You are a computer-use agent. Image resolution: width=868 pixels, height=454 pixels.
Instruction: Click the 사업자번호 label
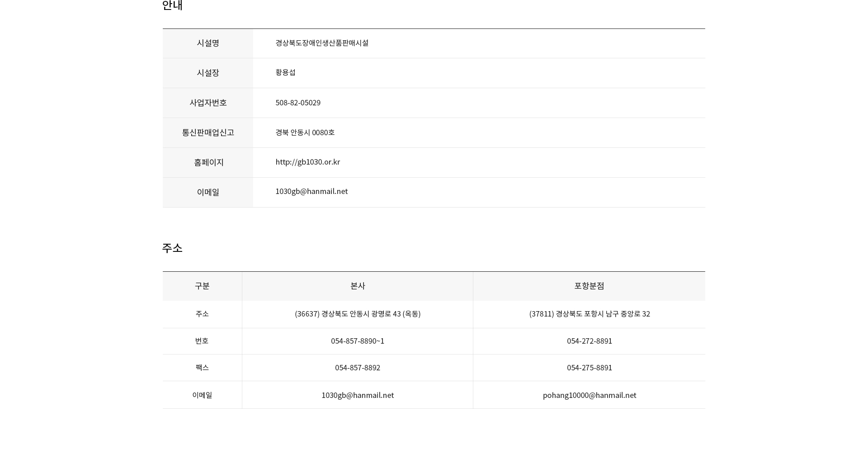[208, 103]
